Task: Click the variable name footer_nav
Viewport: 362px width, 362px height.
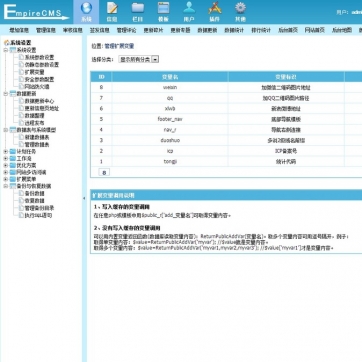Action: pyautogui.click(x=170, y=119)
